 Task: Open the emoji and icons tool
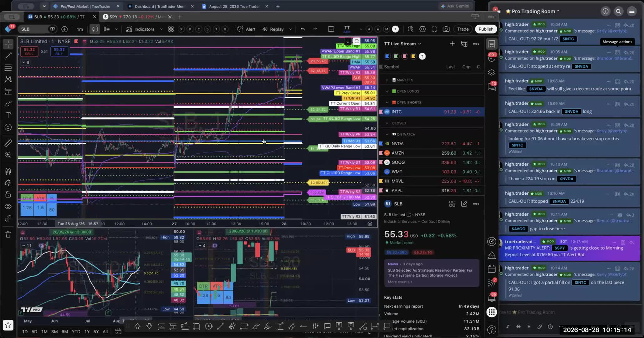8,127
